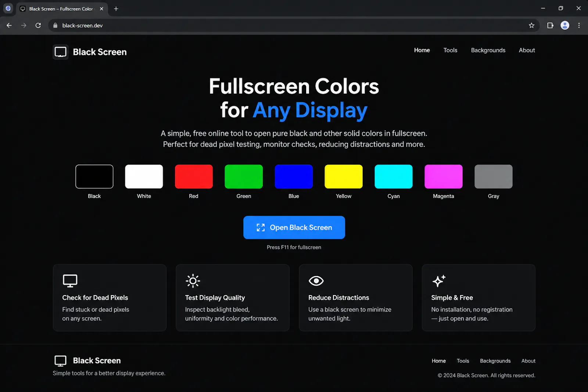Click the sun icon on Display Quality card
Viewport: 588px width, 392px height.
(x=193, y=281)
